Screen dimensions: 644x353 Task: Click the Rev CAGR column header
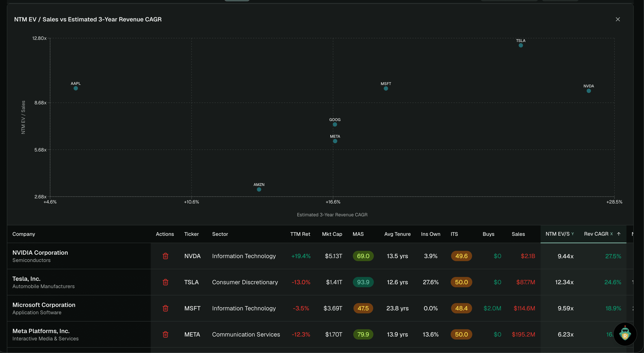(596, 234)
